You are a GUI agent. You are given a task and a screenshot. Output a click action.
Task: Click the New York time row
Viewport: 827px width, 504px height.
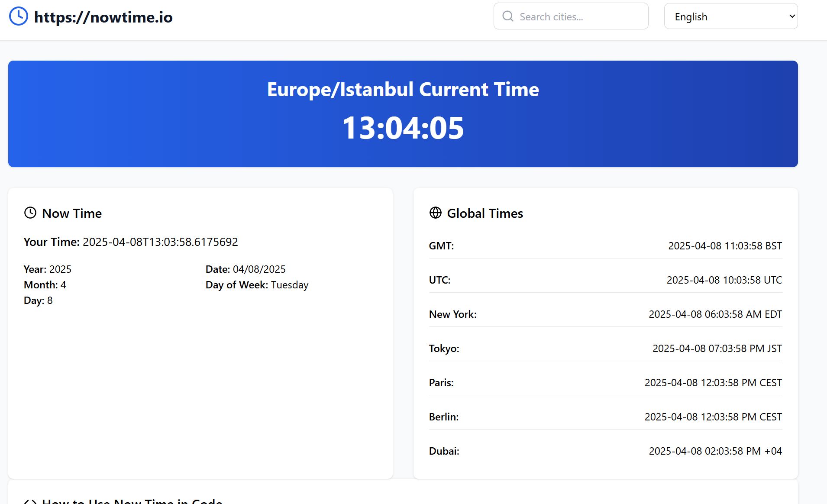605,314
